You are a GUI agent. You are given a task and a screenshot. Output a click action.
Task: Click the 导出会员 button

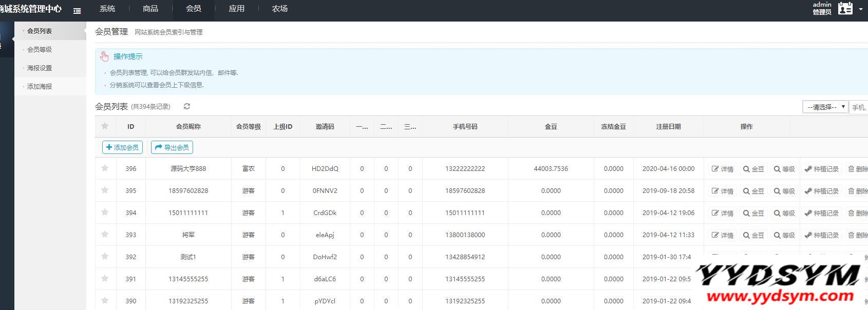(x=172, y=147)
